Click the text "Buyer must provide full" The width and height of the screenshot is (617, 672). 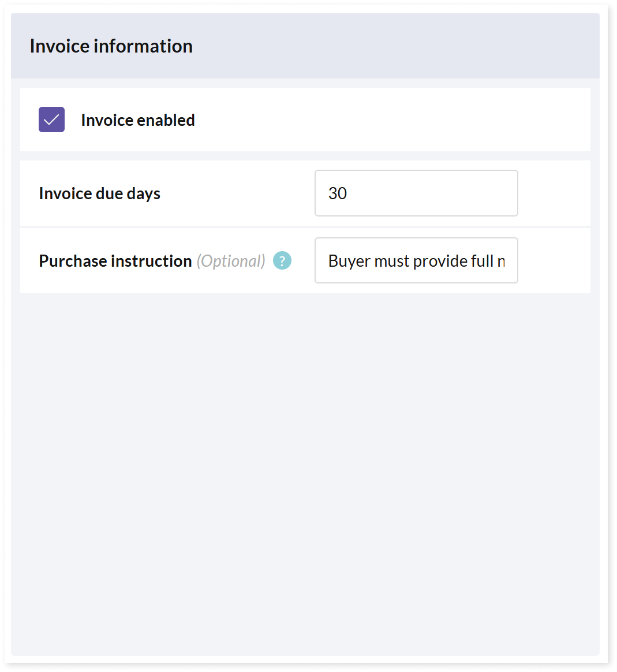click(x=410, y=261)
